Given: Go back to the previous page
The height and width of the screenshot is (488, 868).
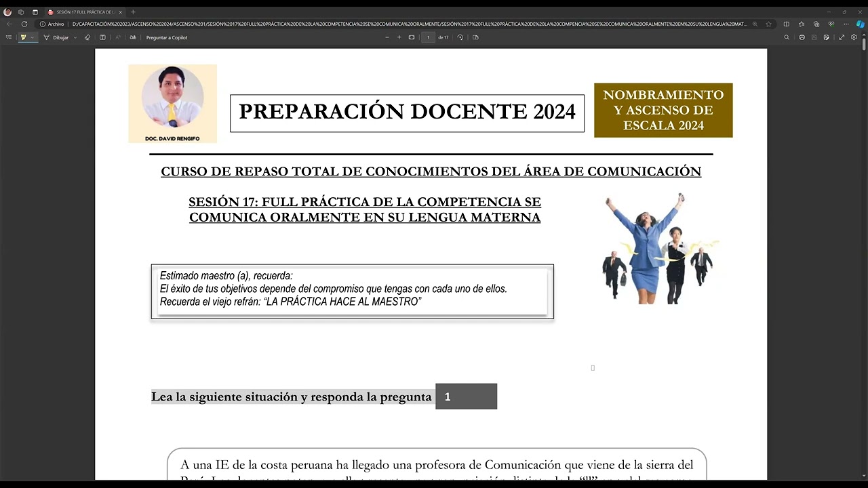Looking at the screenshot, I should point(9,24).
